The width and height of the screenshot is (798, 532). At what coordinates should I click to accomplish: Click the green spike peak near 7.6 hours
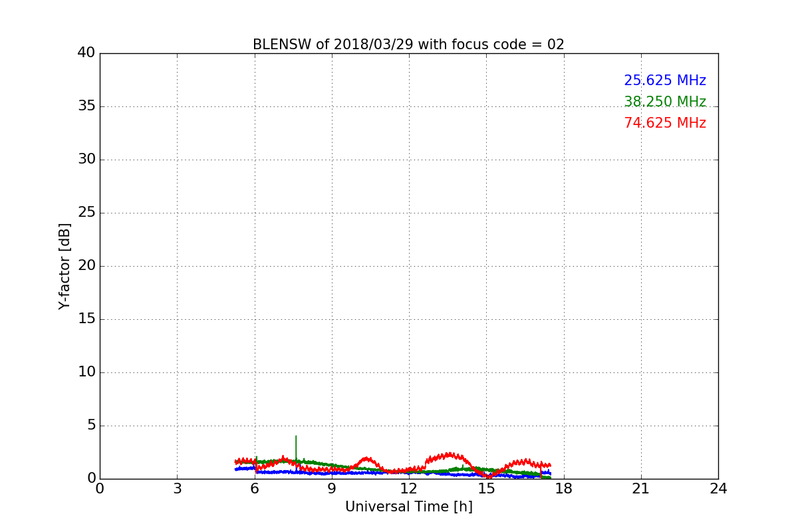click(296, 437)
